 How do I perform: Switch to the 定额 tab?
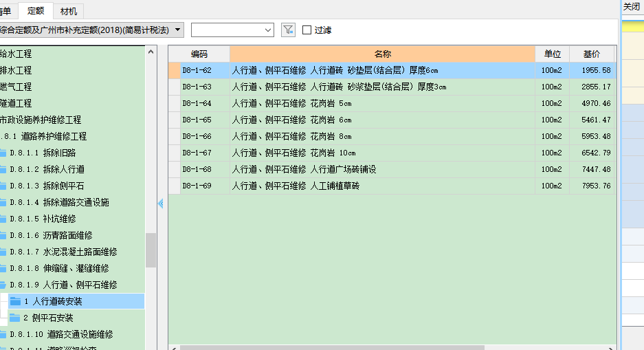point(36,11)
